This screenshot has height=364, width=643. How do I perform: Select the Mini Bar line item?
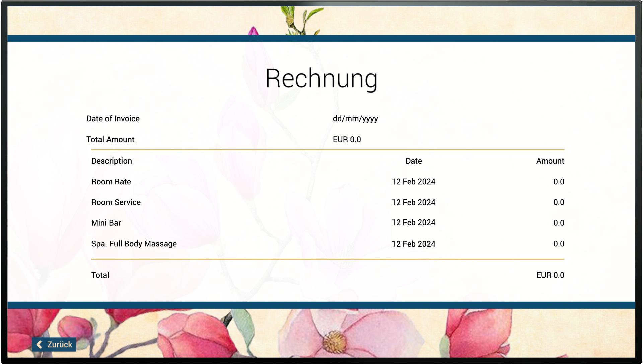click(x=328, y=223)
